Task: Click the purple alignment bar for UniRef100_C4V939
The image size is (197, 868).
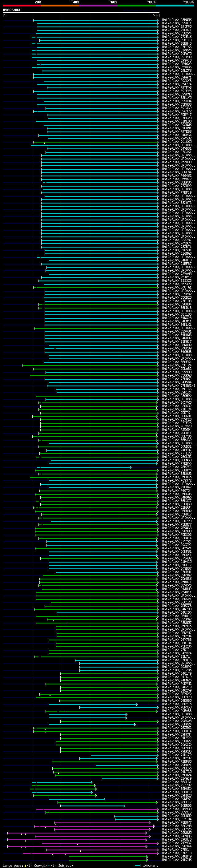Action: (97, 809)
